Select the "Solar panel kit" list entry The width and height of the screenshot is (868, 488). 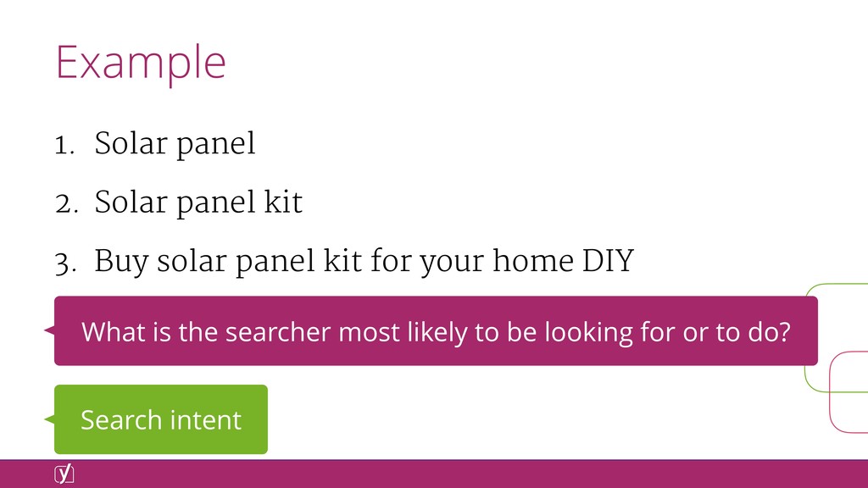[x=198, y=202]
